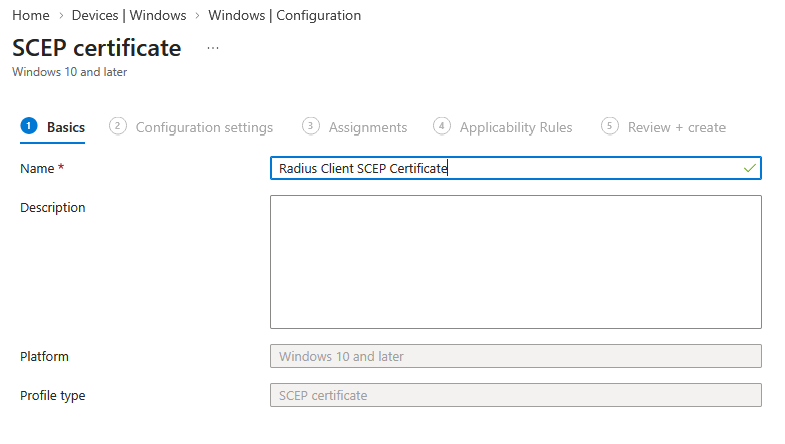Click the step 1 circle icon
This screenshot has width=785, height=444.
click(29, 126)
